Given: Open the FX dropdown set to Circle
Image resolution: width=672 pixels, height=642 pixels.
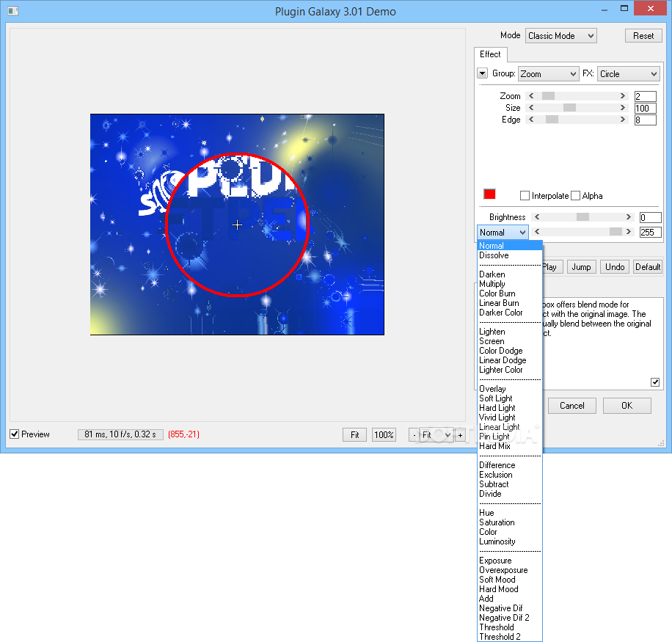Looking at the screenshot, I should (628, 73).
